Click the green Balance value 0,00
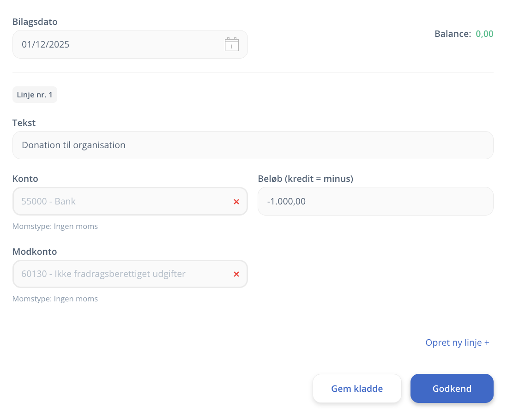The width and height of the screenshot is (507, 420). coord(484,34)
